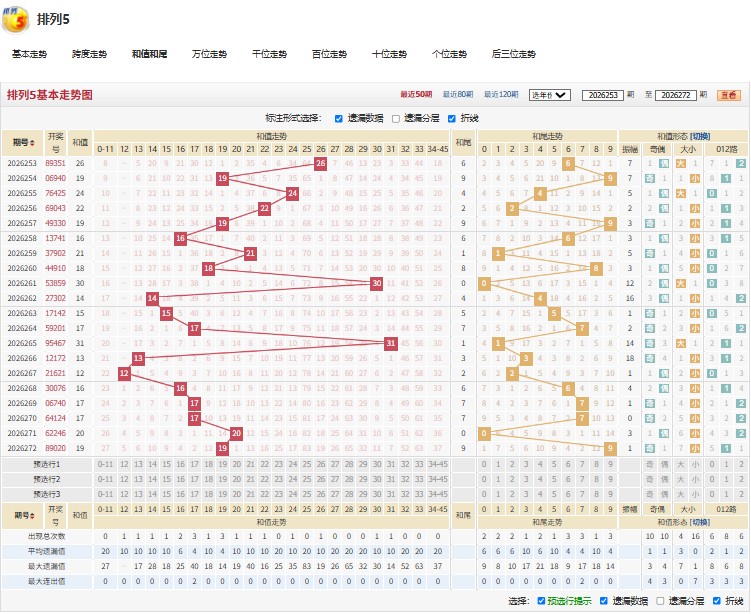Sort by 期号 using bottom header arrows
The height and width of the screenshot is (614, 751).
coord(32,515)
